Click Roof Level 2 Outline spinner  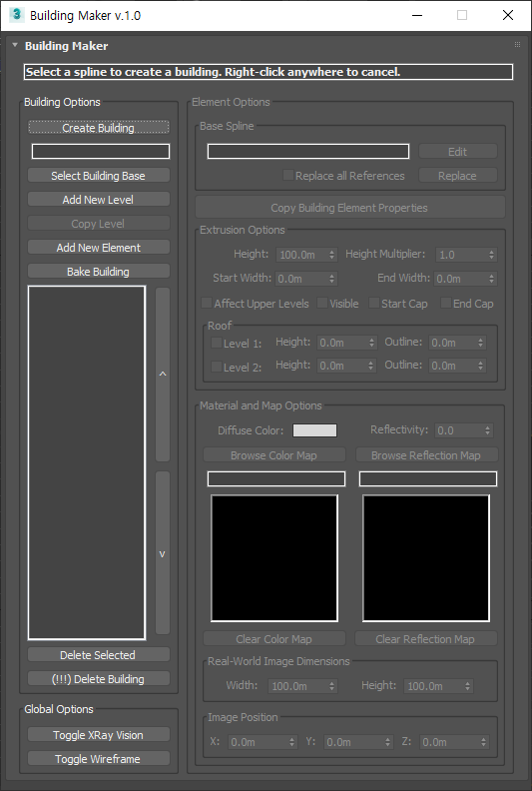[480, 366]
